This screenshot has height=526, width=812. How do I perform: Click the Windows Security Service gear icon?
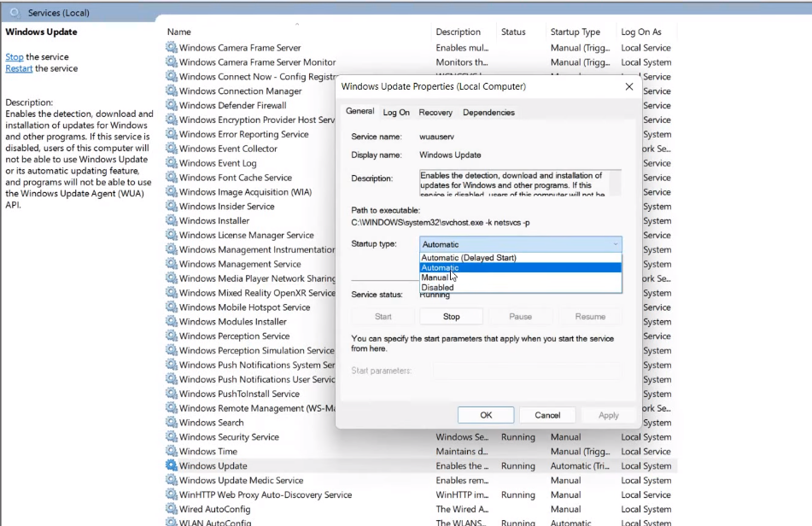click(x=171, y=436)
